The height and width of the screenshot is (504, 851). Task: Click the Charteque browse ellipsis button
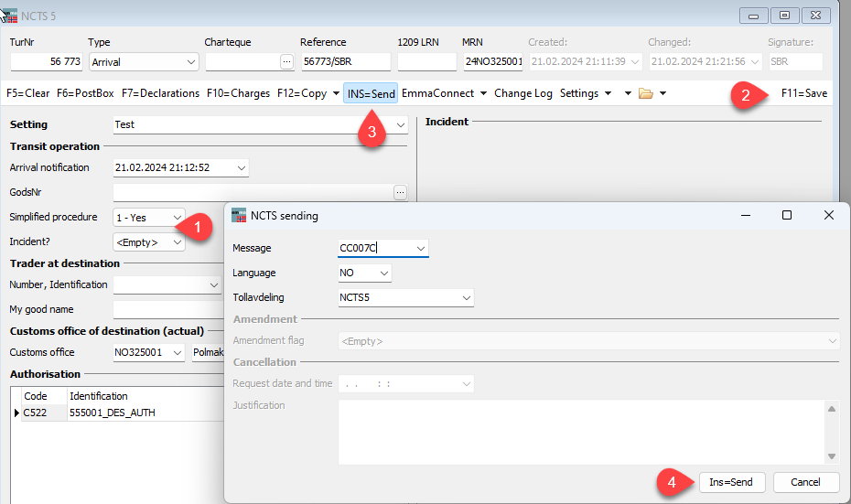286,62
